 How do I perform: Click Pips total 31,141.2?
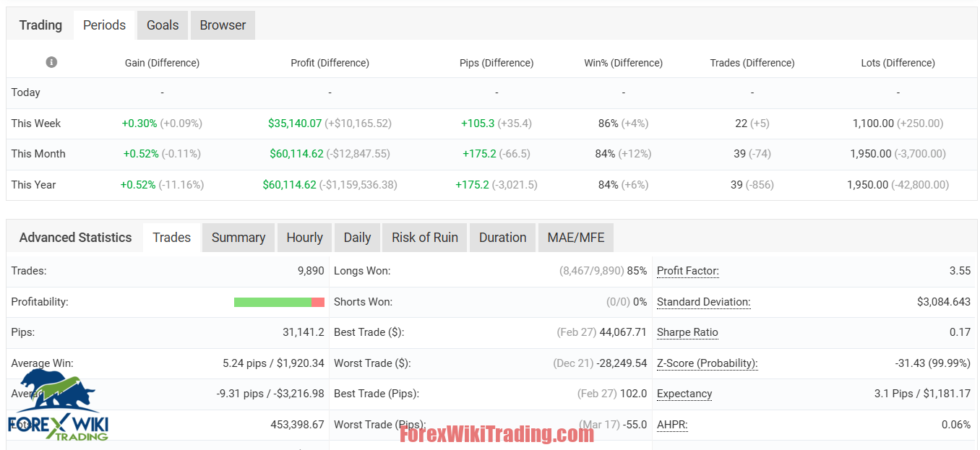pyautogui.click(x=304, y=332)
